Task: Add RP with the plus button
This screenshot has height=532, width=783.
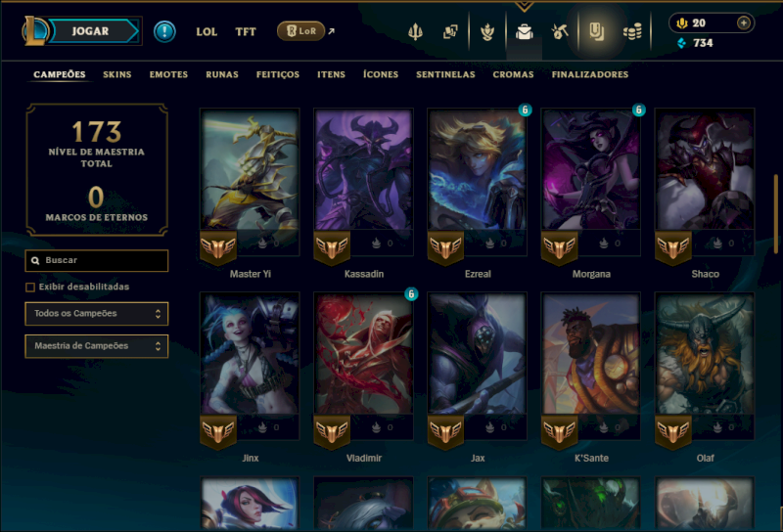Action: (x=744, y=22)
